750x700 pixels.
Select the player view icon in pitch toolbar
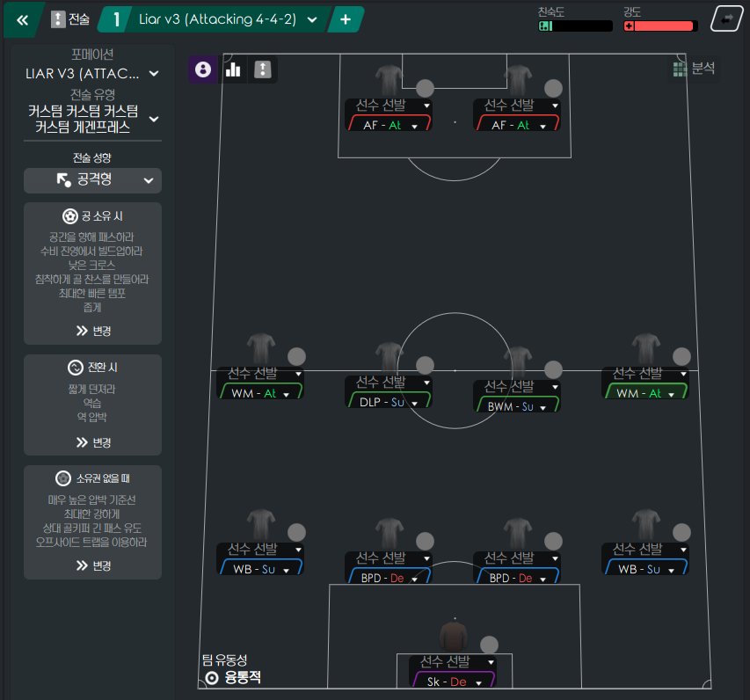point(203,69)
